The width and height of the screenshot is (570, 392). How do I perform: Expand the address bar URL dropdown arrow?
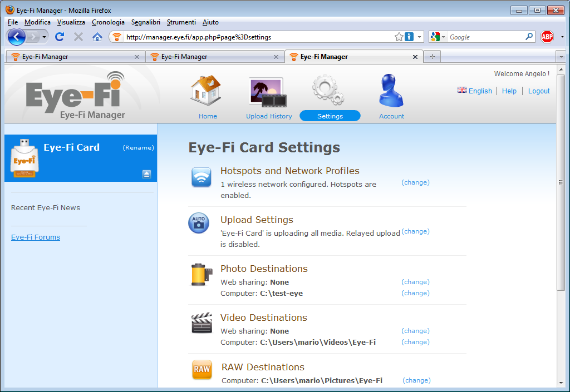(419, 37)
